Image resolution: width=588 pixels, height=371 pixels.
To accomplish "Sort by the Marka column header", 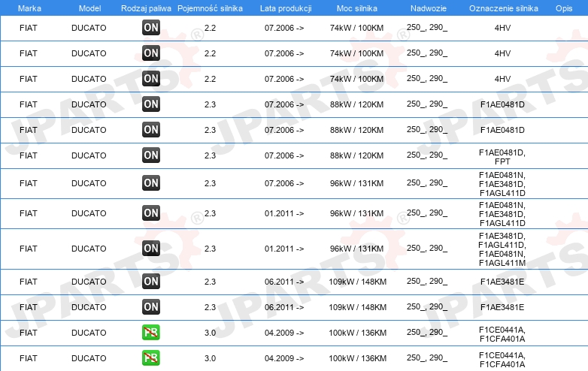I will [x=29, y=8].
